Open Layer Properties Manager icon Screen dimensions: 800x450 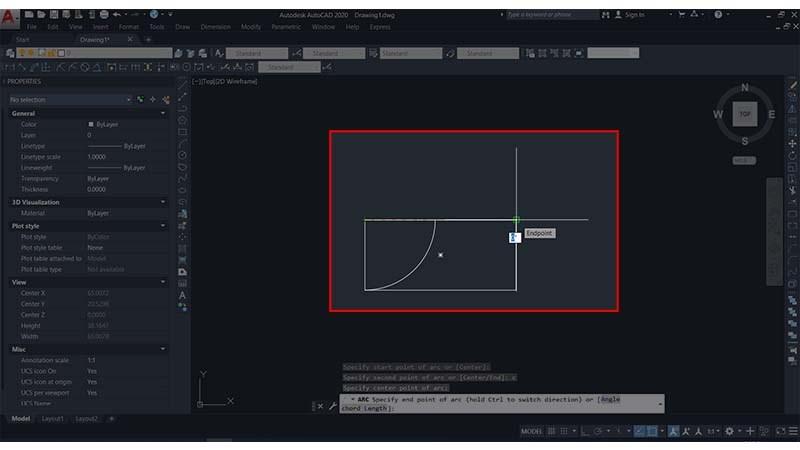click(x=10, y=53)
